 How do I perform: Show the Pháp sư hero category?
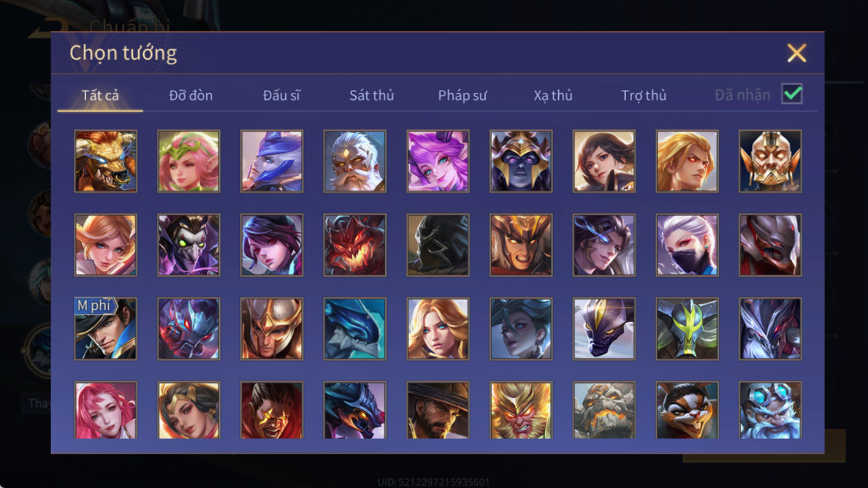pos(462,95)
